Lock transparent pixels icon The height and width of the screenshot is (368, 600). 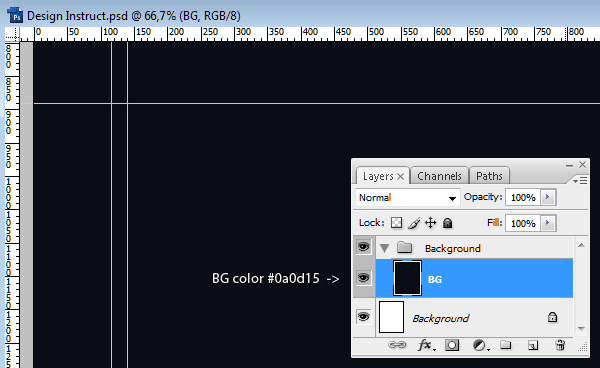point(396,223)
